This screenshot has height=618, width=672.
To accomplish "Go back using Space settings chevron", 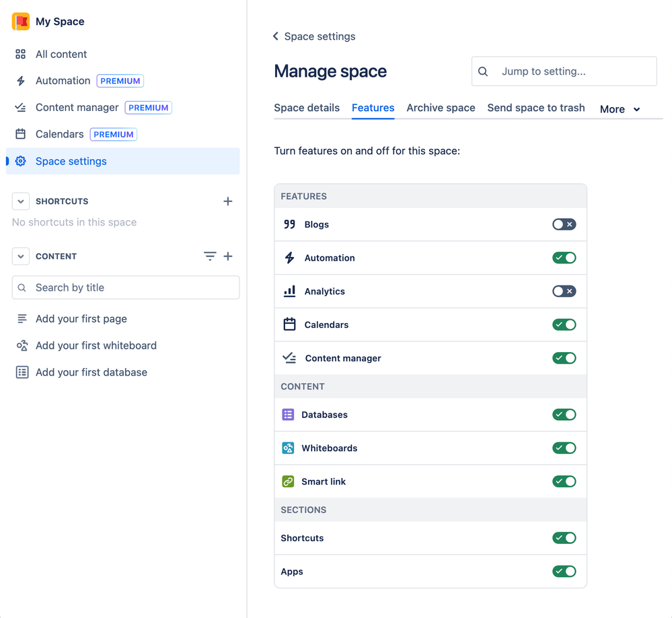I will click(x=276, y=36).
